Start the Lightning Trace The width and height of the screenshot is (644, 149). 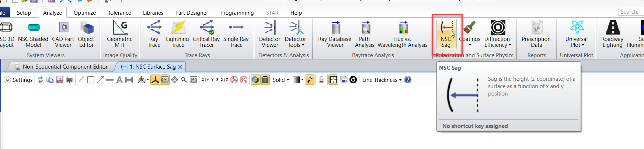[x=178, y=34]
